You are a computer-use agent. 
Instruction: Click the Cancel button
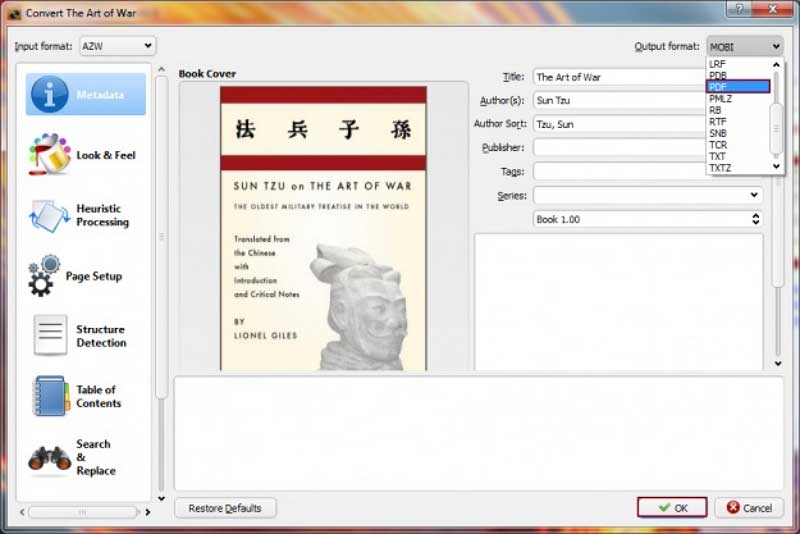click(749, 507)
